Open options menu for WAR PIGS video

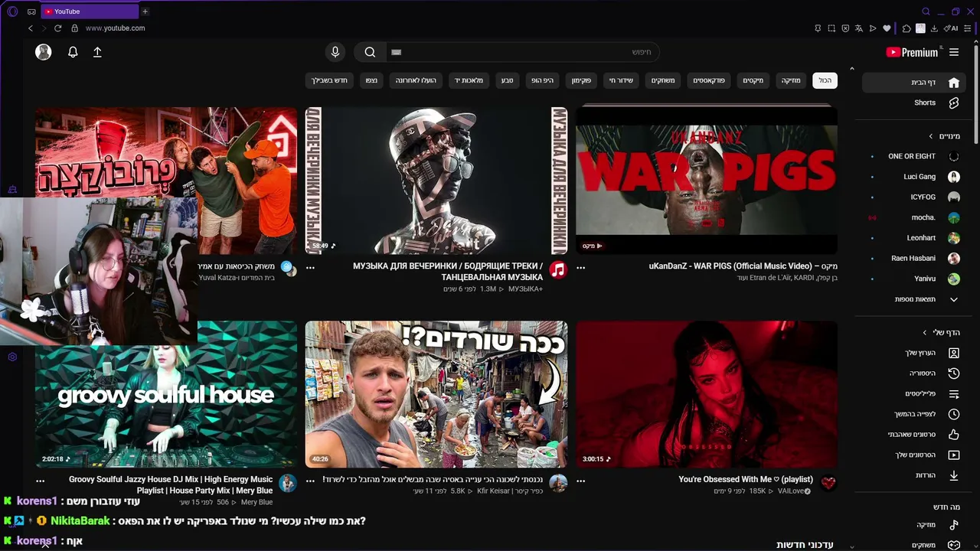click(x=580, y=267)
